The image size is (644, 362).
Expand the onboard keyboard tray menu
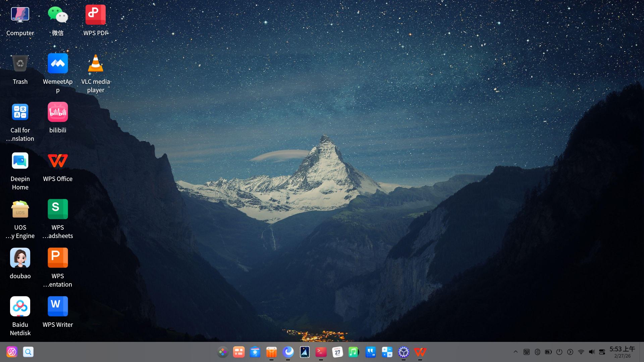click(x=526, y=352)
